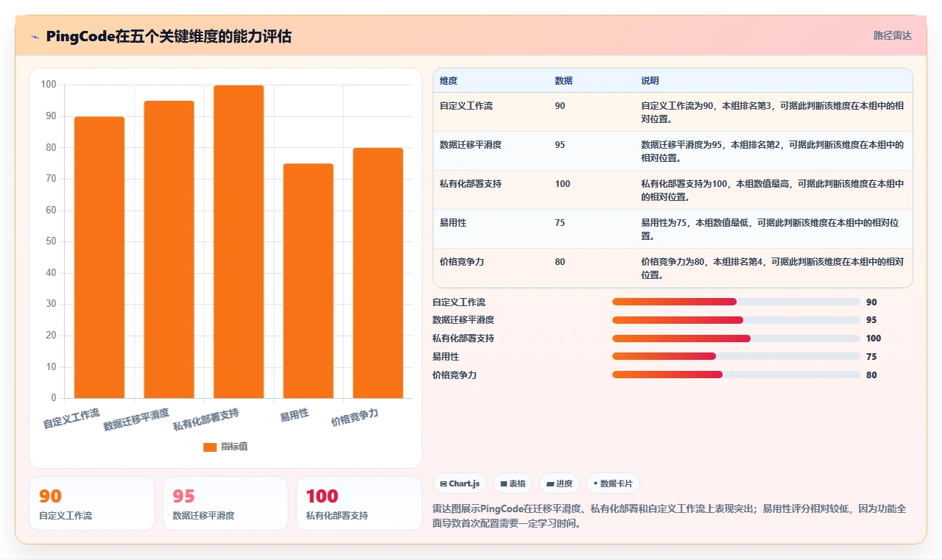Click the value 95 in the table

point(560,145)
